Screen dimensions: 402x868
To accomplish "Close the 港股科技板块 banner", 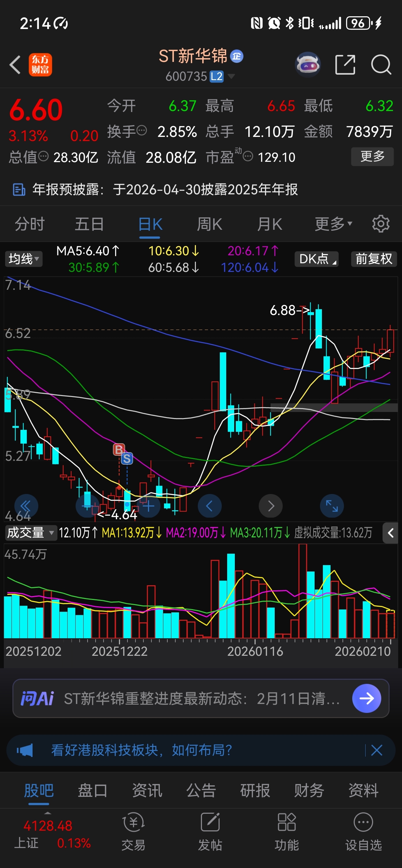I will click(x=376, y=750).
